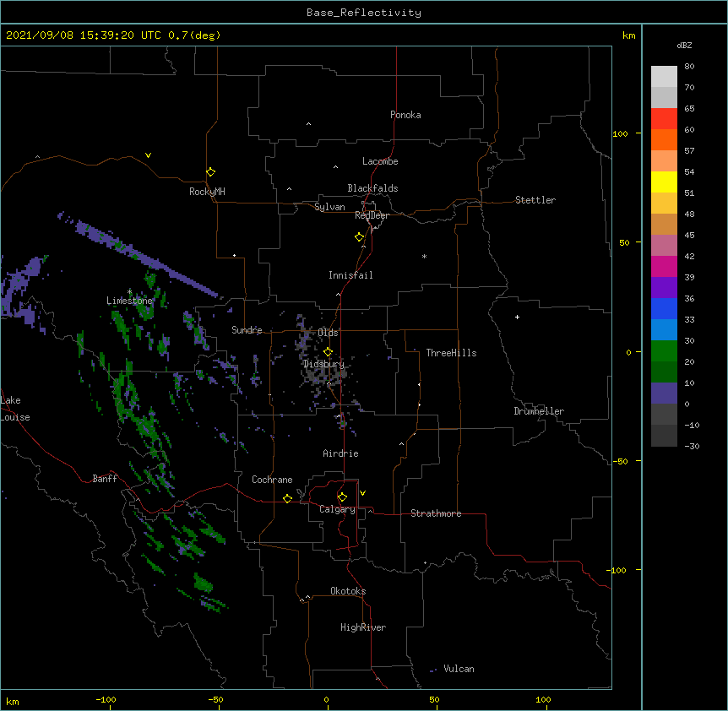728x711 pixels.
Task: Pick the bright yellow swatch in dBZ legend
Action: [x=664, y=182]
